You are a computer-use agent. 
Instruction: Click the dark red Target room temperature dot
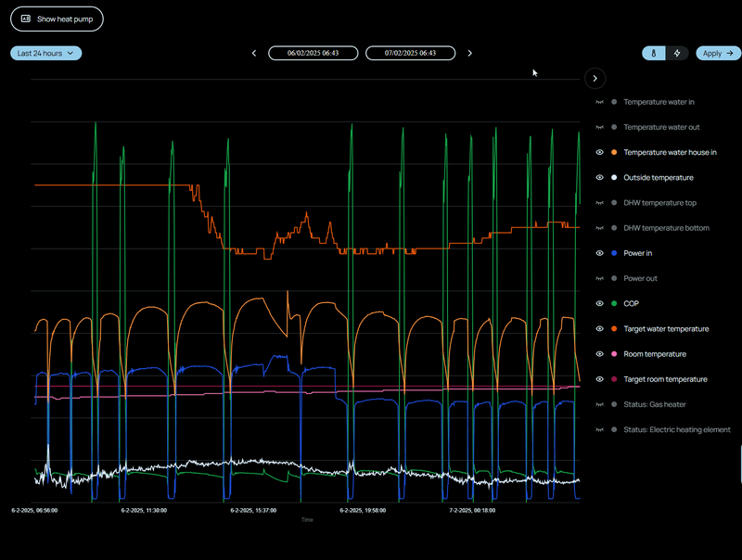tap(614, 379)
